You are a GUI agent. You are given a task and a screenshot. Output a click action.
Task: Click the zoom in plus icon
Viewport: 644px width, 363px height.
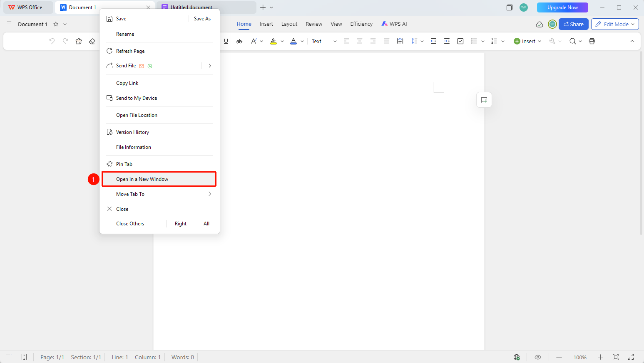pos(600,357)
